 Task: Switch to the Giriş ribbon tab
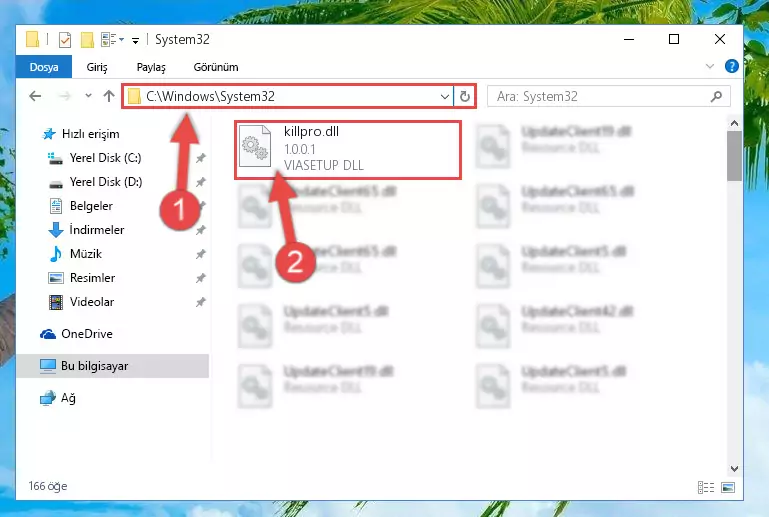(97, 67)
